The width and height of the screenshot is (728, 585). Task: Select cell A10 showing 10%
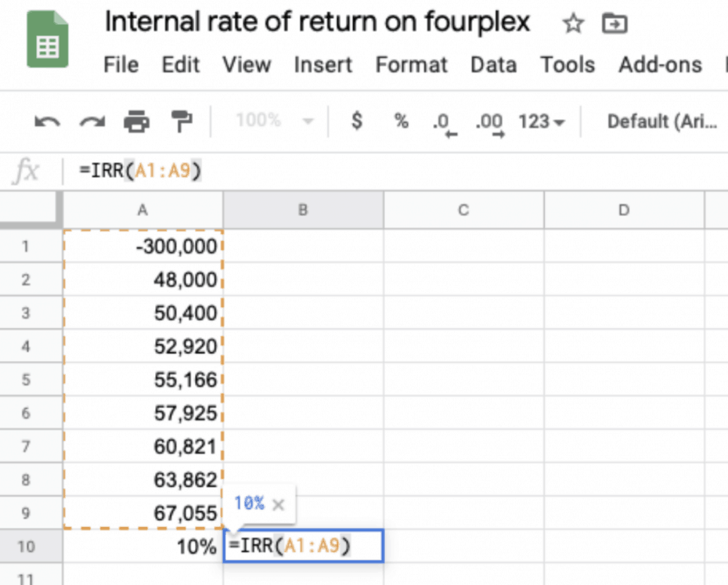coord(143,546)
